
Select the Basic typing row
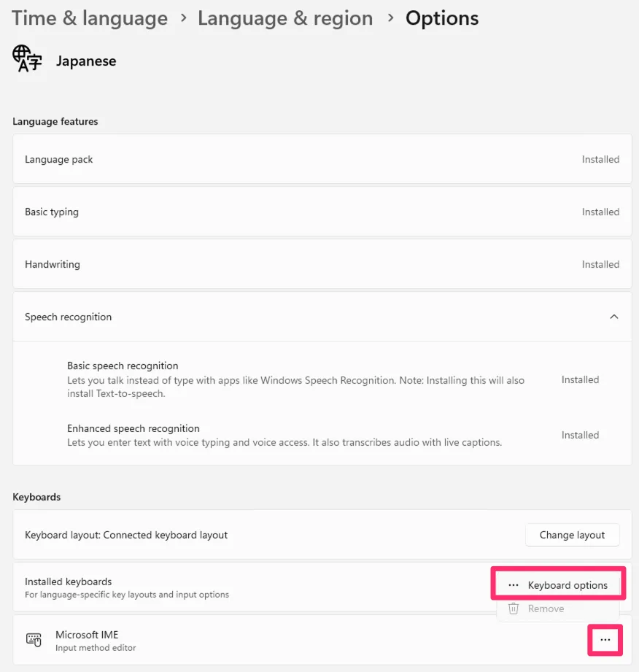[x=52, y=212]
